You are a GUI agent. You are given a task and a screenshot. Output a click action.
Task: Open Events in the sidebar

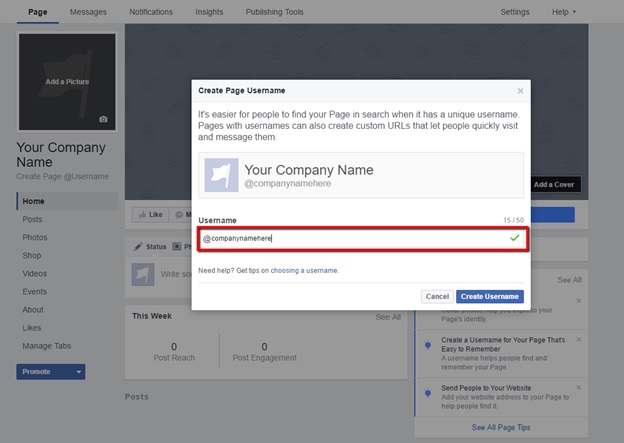point(34,291)
